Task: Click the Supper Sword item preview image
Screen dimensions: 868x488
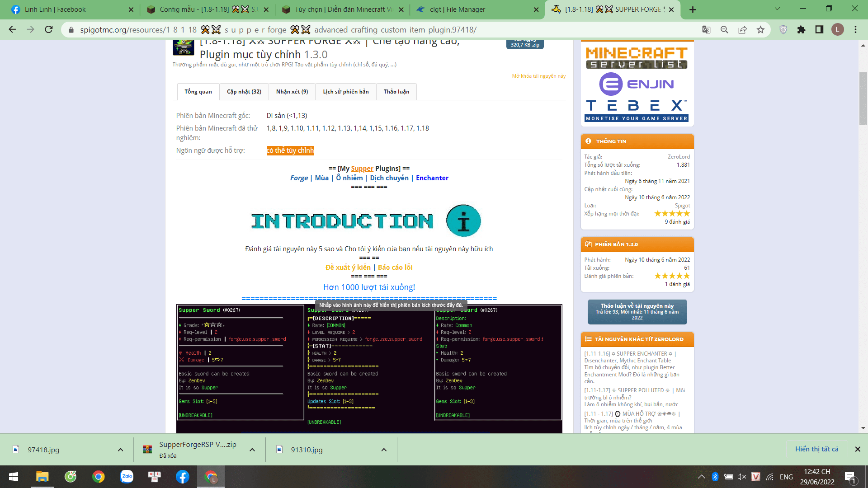Action: coord(369,366)
